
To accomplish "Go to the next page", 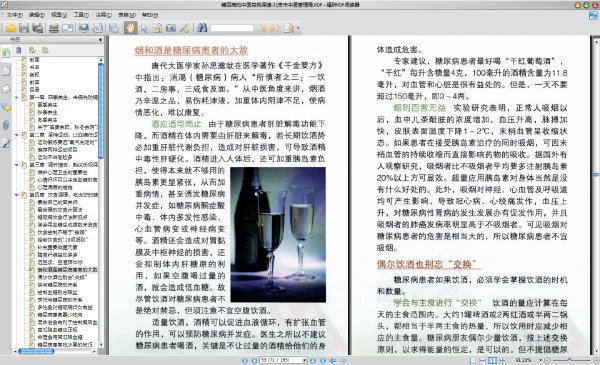I will pyautogui.click(x=313, y=360).
